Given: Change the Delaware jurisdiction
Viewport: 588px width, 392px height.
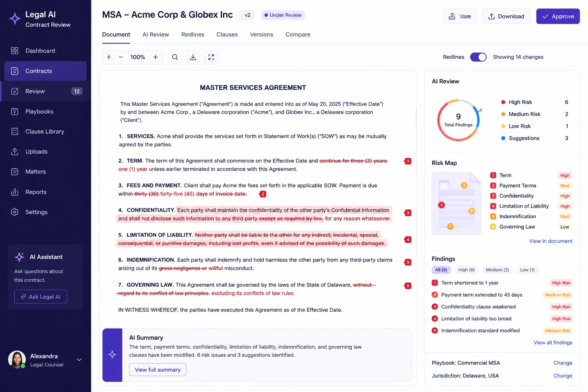Looking at the screenshot, I should [563, 376].
